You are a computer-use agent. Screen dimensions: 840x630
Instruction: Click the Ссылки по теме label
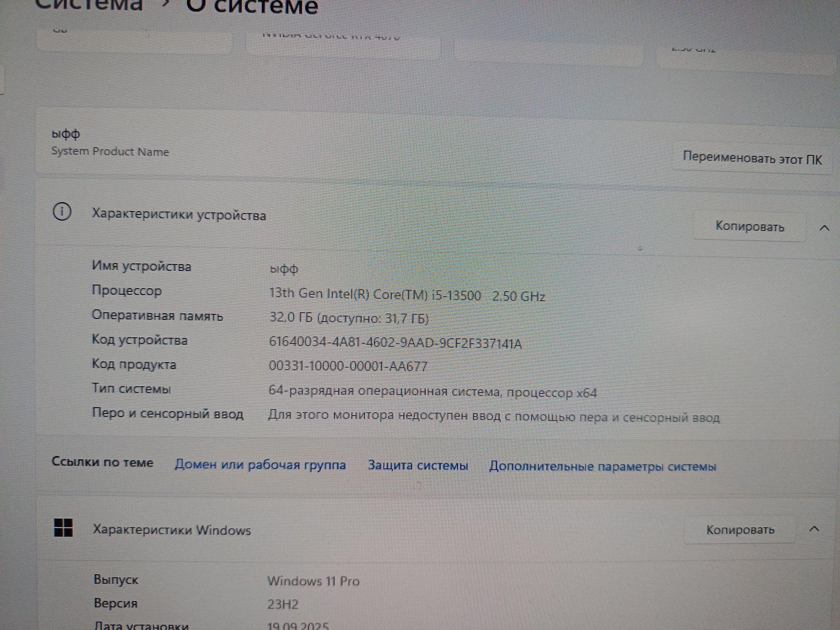click(x=102, y=462)
